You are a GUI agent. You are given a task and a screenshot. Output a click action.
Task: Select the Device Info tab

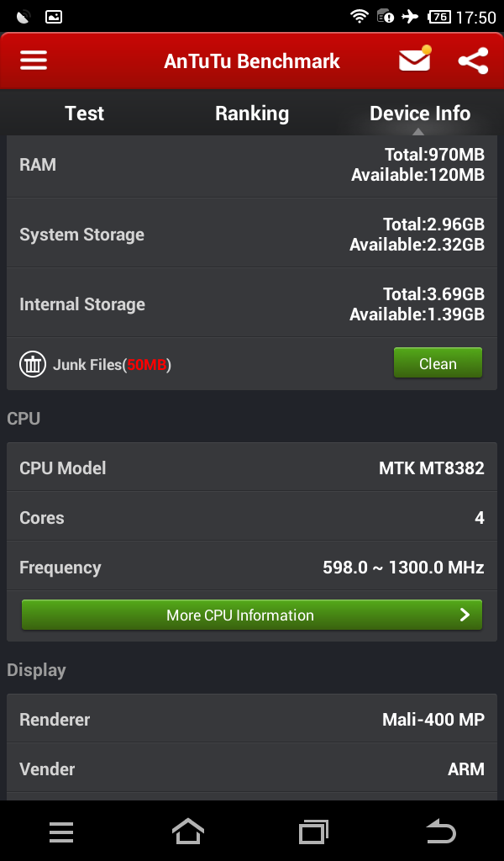click(420, 114)
